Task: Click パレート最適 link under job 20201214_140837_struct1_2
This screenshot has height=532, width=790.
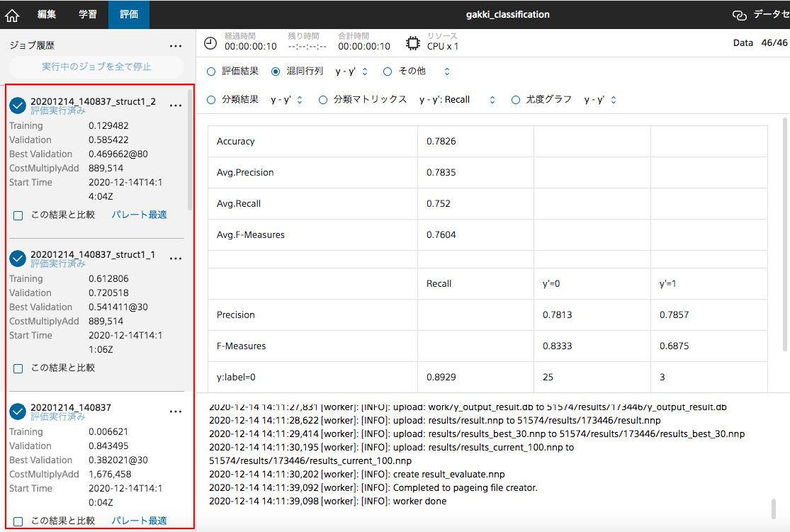Action: pyautogui.click(x=139, y=215)
